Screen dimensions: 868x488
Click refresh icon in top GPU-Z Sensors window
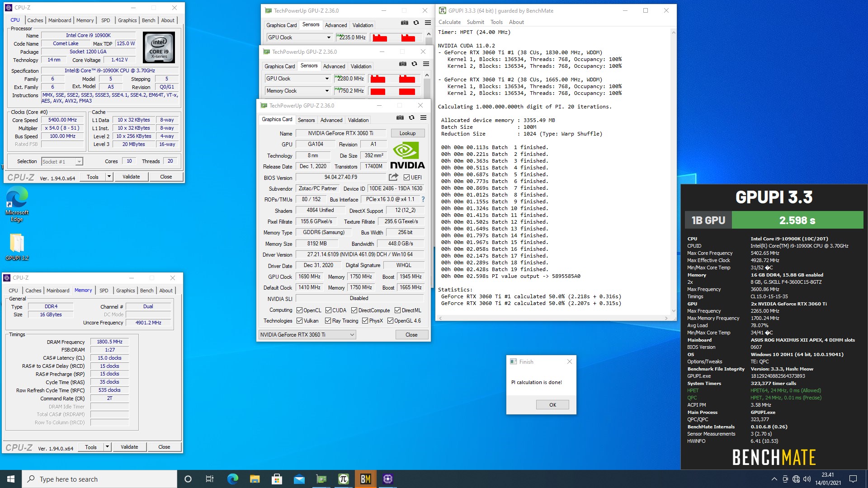click(x=416, y=23)
